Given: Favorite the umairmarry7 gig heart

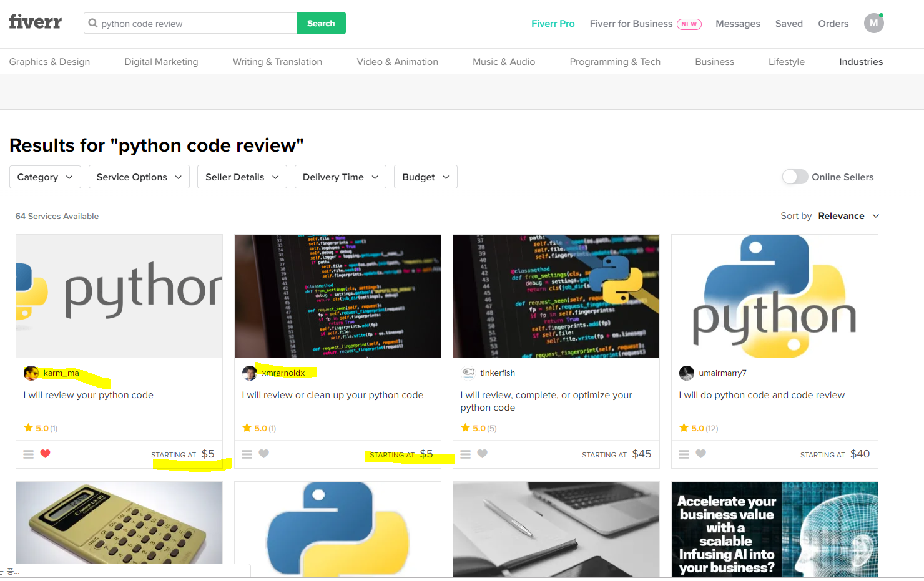Looking at the screenshot, I should (701, 454).
